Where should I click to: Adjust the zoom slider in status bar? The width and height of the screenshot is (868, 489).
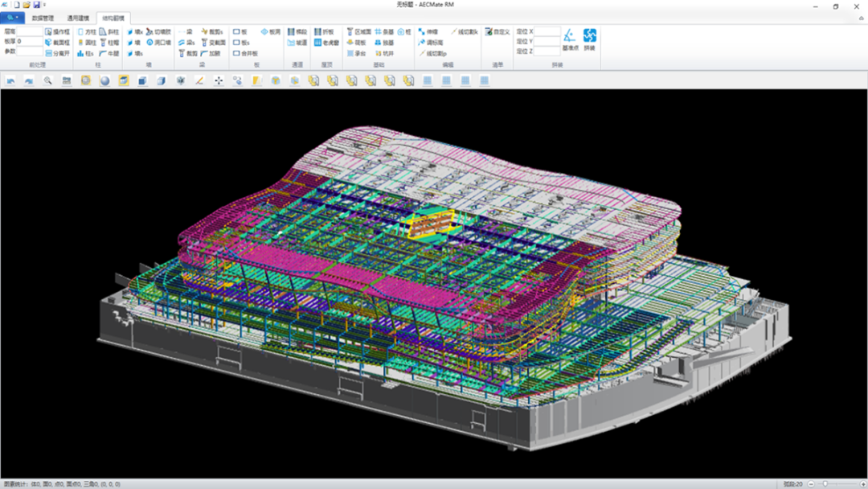pyautogui.click(x=825, y=484)
